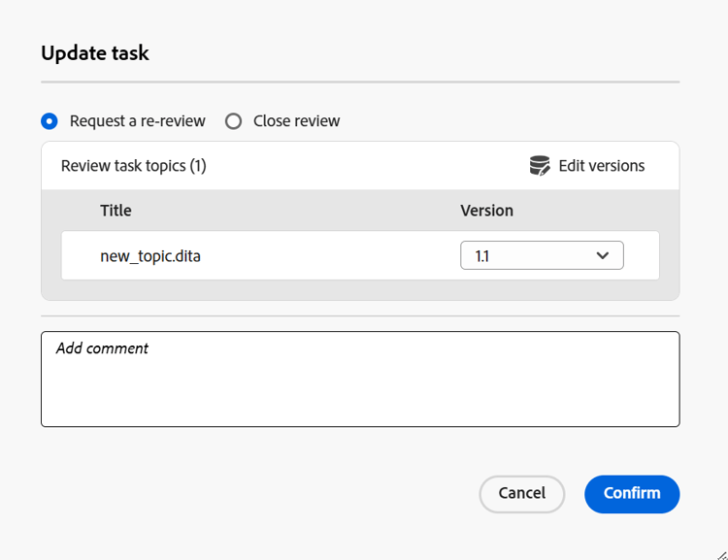Click the 'Close review' label text

click(x=296, y=121)
